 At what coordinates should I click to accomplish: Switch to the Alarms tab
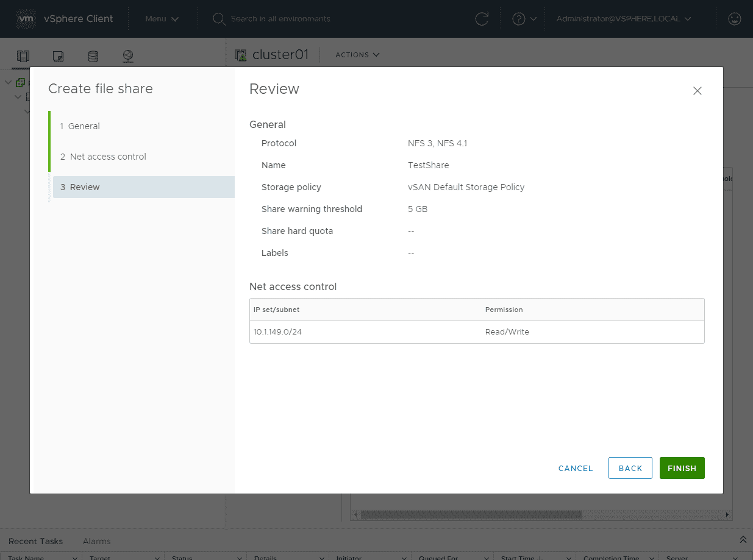96,541
